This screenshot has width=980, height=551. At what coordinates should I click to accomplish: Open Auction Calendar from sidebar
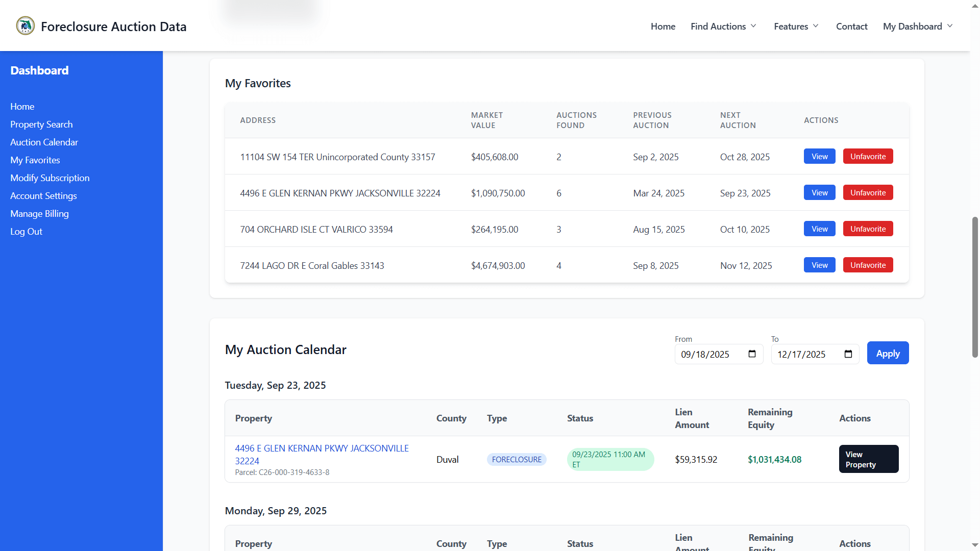pos(44,142)
